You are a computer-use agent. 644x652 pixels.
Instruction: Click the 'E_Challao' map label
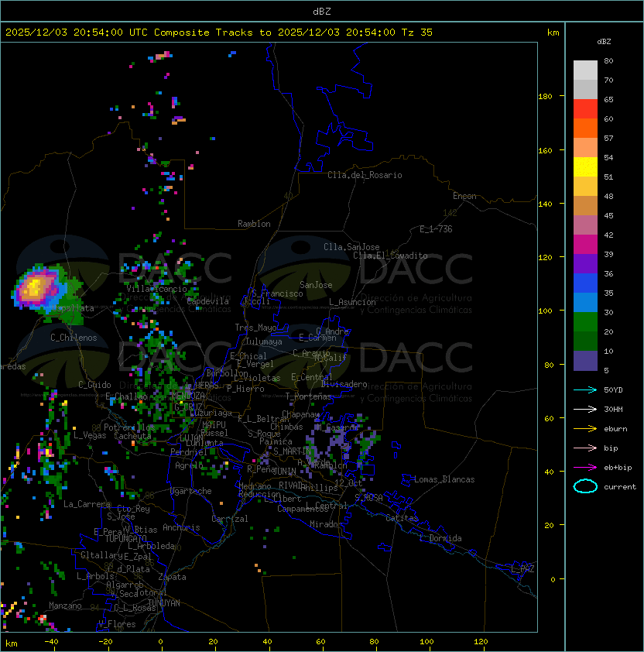tap(126, 396)
